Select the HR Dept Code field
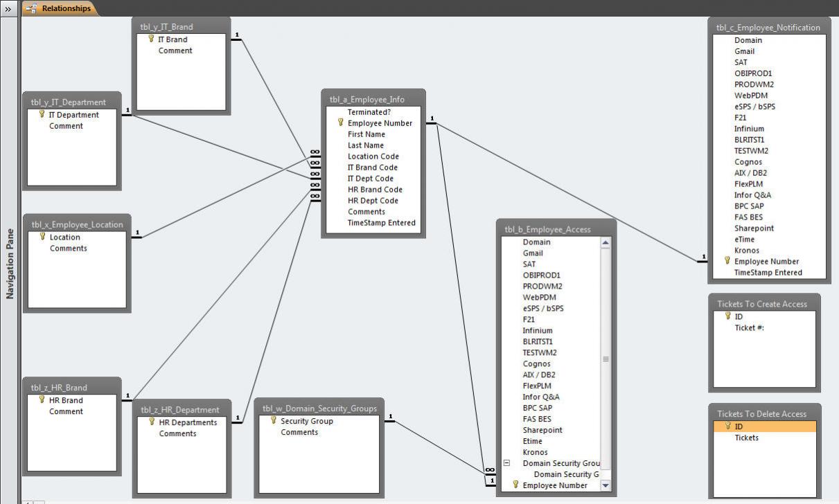 point(372,201)
